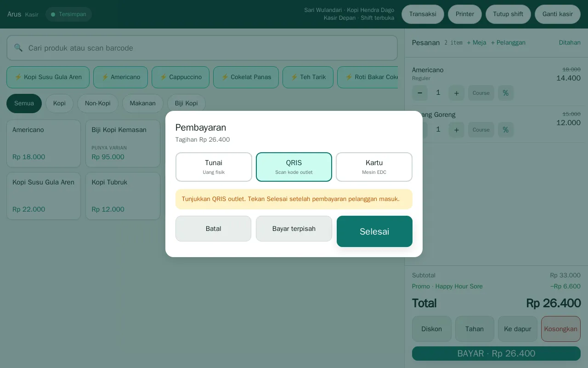Click the magnifier search icon
Image resolution: width=588 pixels, height=368 pixels.
coord(18,48)
